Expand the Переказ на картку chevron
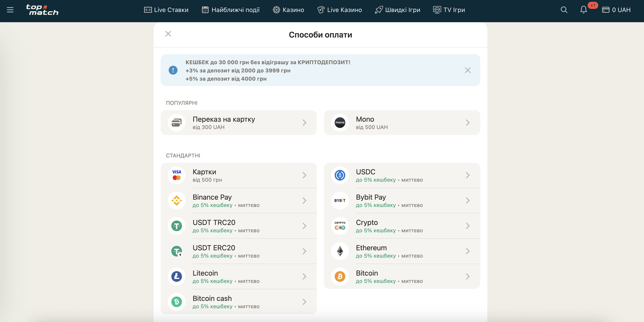The image size is (644, 322). click(x=304, y=123)
